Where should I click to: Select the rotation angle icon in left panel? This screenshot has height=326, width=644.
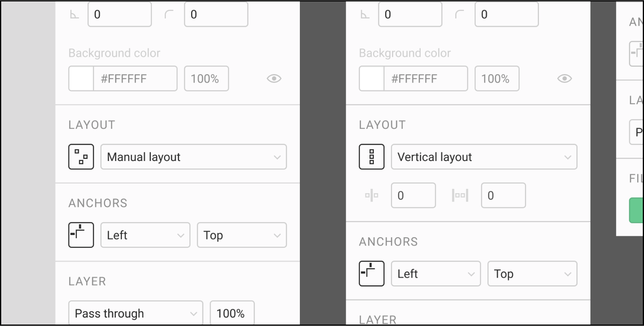74,14
